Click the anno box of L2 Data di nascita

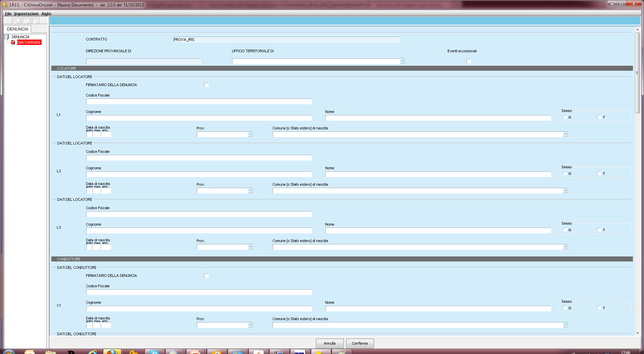106,191
